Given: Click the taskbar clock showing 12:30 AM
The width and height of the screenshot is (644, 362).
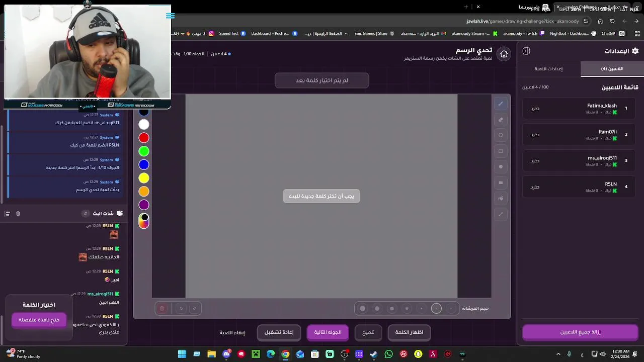Looking at the screenshot, I should [x=621, y=354].
